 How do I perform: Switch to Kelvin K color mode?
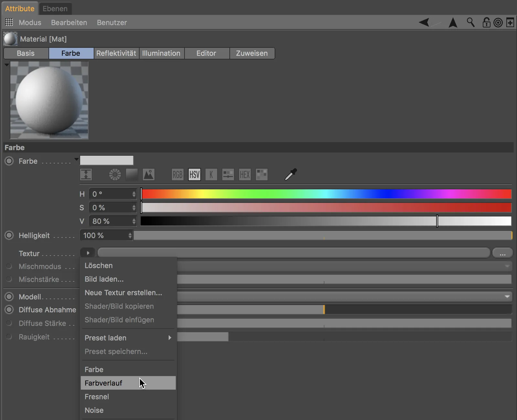(x=211, y=175)
